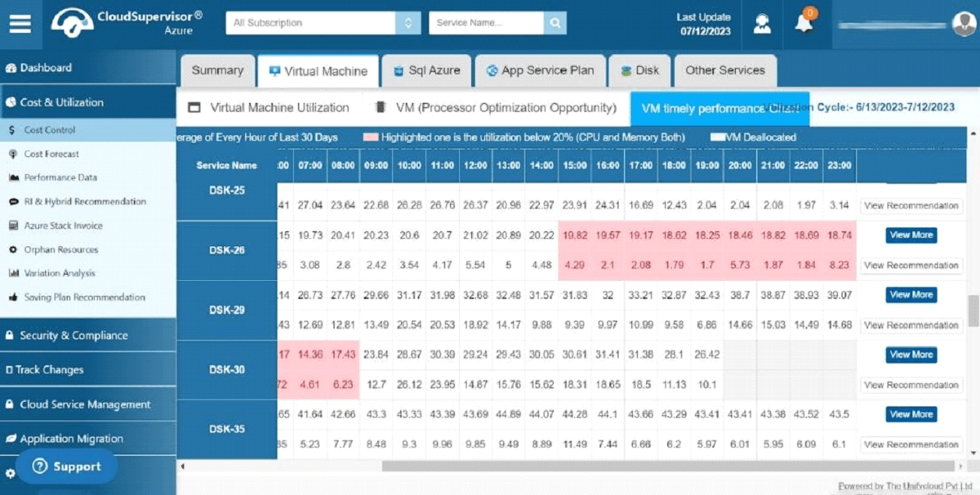Expand the Cloud Service Management section

[88, 404]
